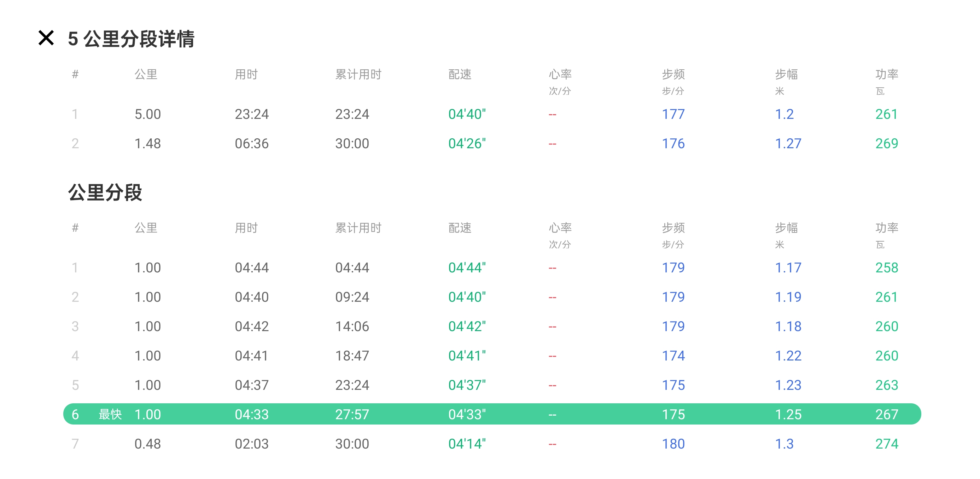980x479 pixels.
Task: Click pace value 04'14" in final split
Action: click(x=467, y=444)
